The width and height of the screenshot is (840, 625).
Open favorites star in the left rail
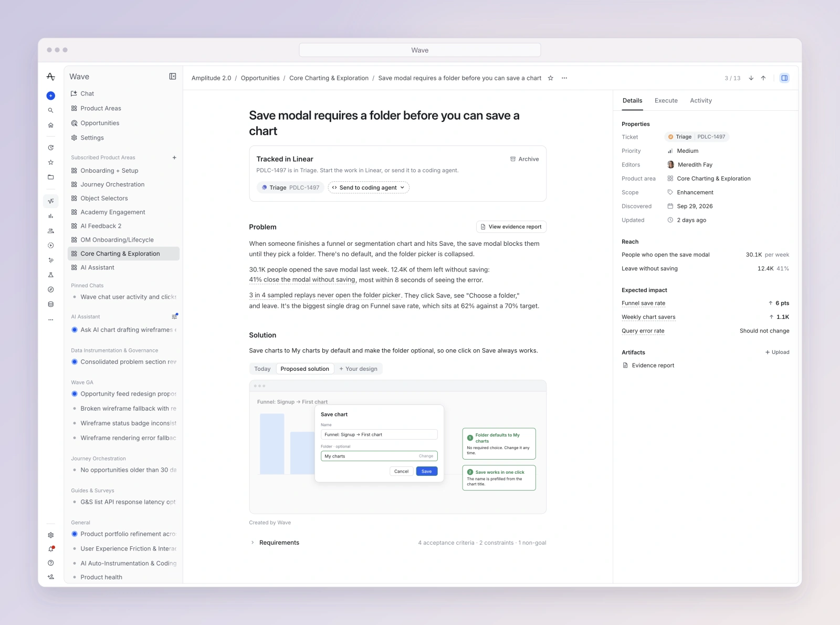coord(50,162)
